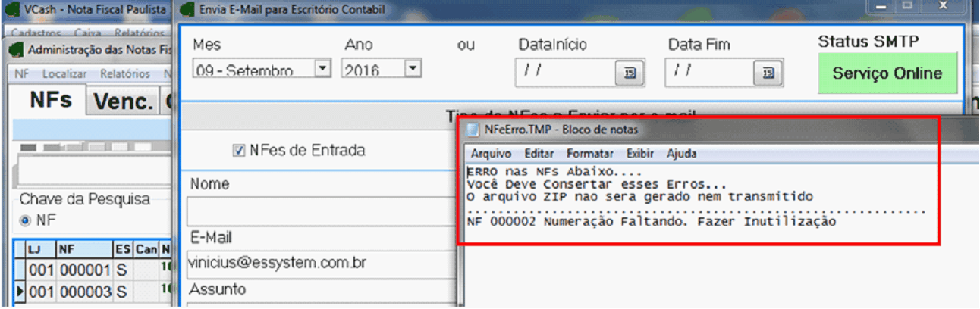Click the VCash Nota Fiscal Paulista window icon

point(12,11)
